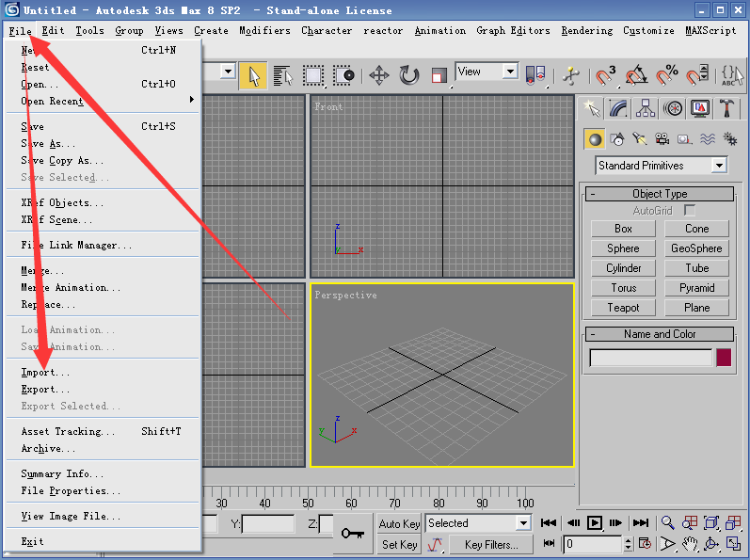Image resolution: width=750 pixels, height=560 pixels.
Task: Open the Rendering menu
Action: point(587,31)
